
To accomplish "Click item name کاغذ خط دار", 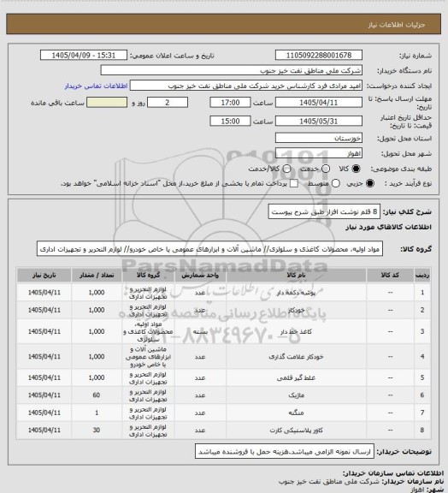I will point(296,332).
